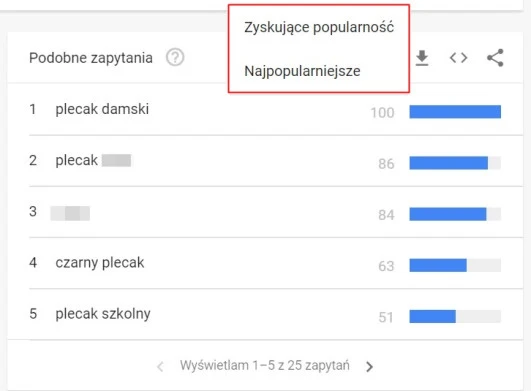Open the czarny plecak query

tap(100, 263)
